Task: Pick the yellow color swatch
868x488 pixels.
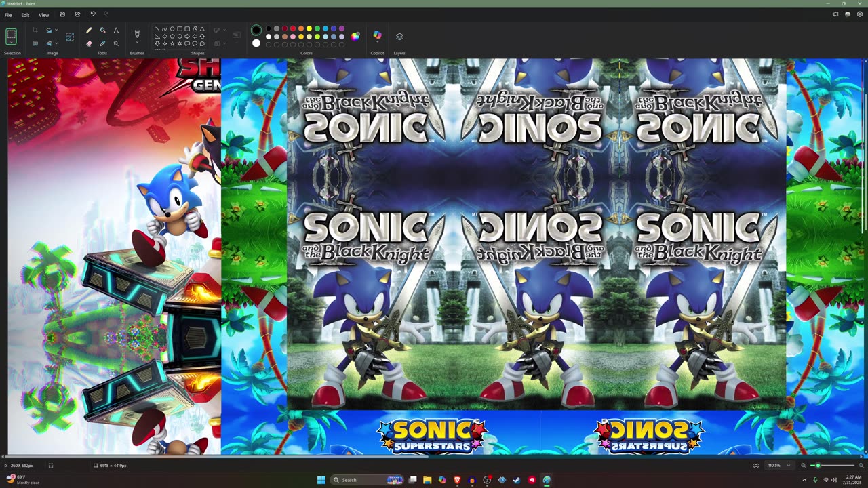Action: (309, 29)
